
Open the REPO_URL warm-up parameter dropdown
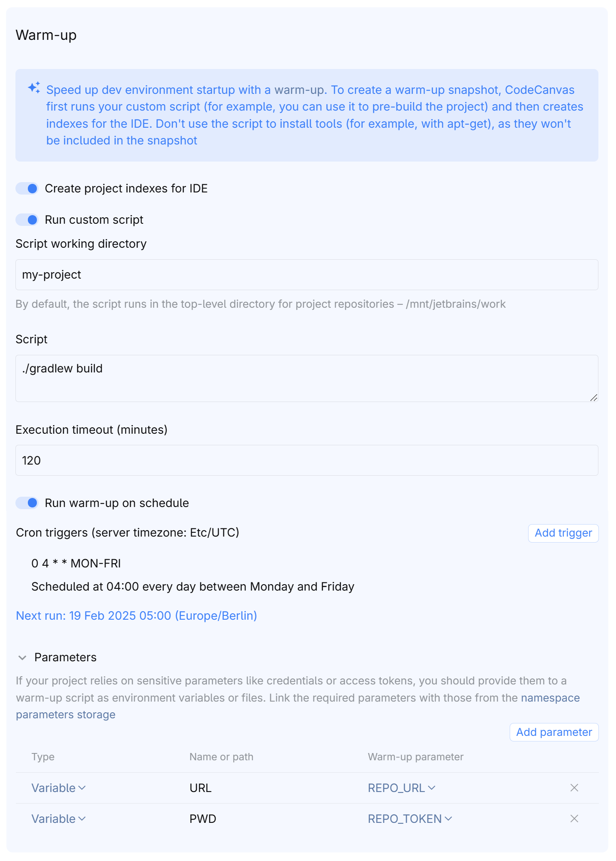click(x=402, y=788)
